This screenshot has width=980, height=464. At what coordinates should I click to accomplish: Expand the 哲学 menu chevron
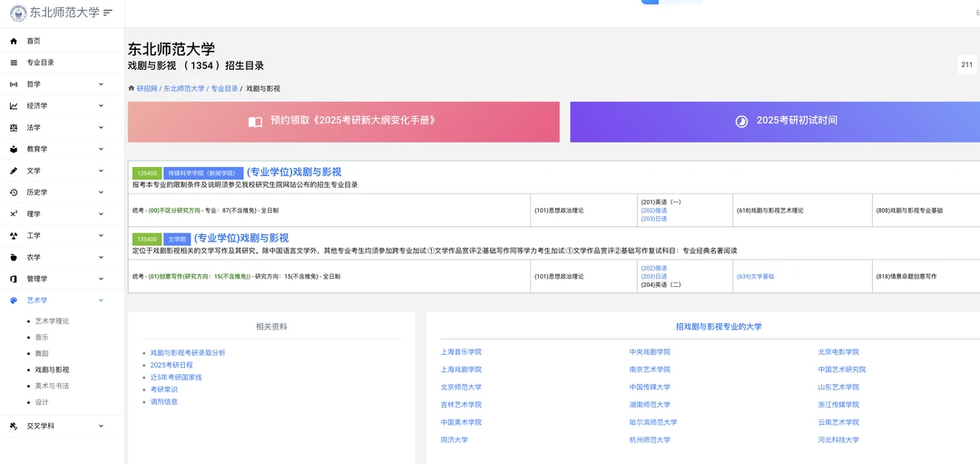102,84
